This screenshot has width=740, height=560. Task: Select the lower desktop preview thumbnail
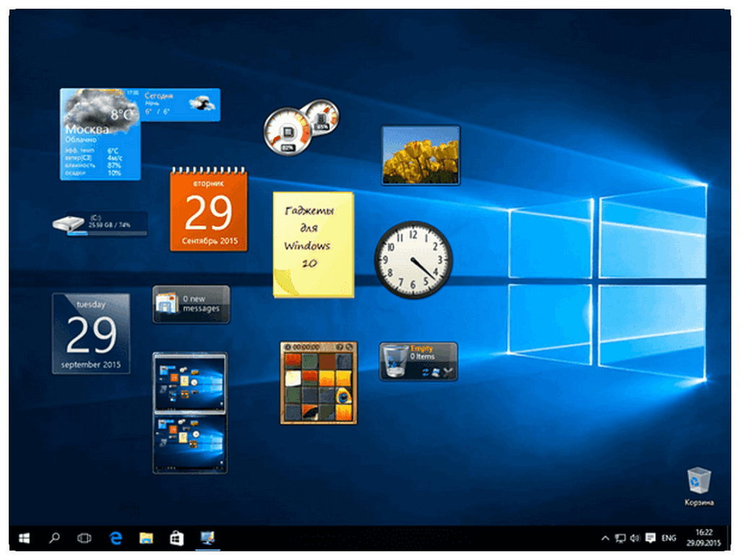tap(190, 444)
